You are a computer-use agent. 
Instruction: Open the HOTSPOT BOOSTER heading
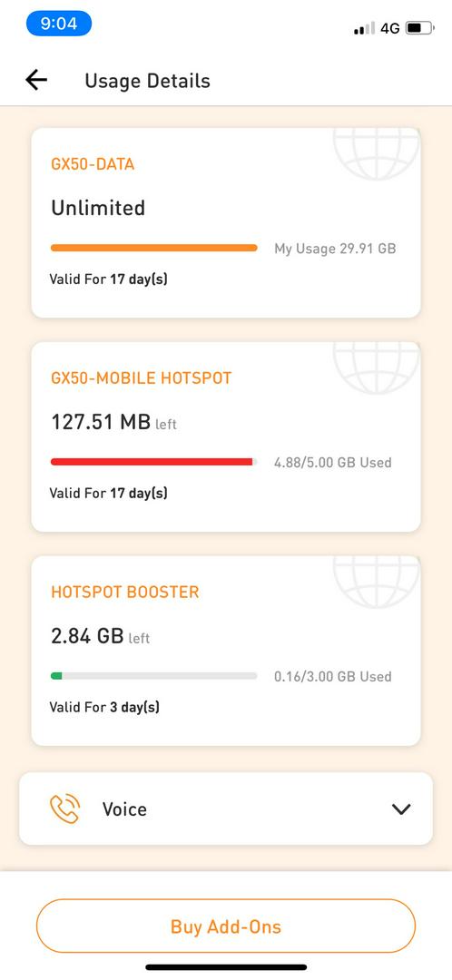tap(125, 592)
